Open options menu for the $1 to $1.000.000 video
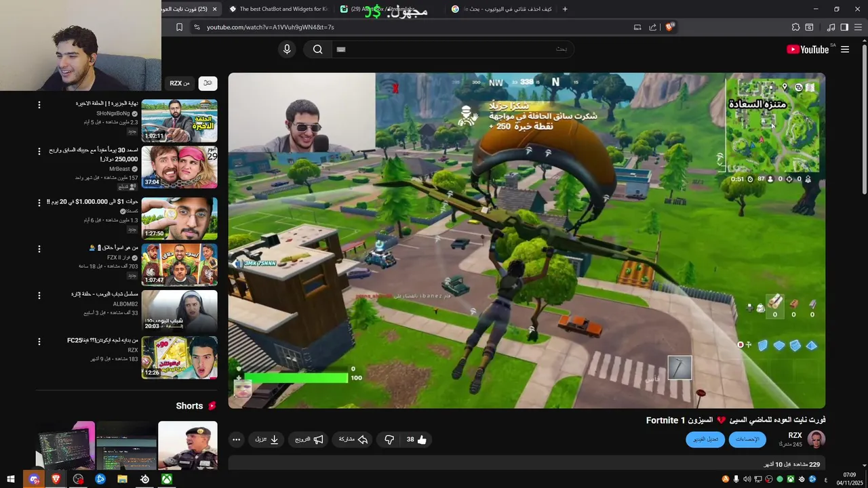Image resolution: width=868 pixels, height=488 pixels. [x=39, y=203]
